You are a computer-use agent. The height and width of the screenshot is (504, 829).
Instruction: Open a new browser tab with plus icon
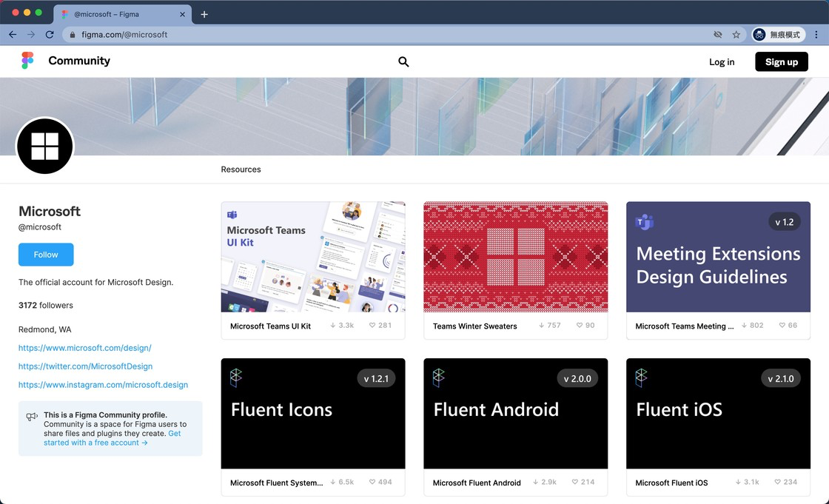204,14
